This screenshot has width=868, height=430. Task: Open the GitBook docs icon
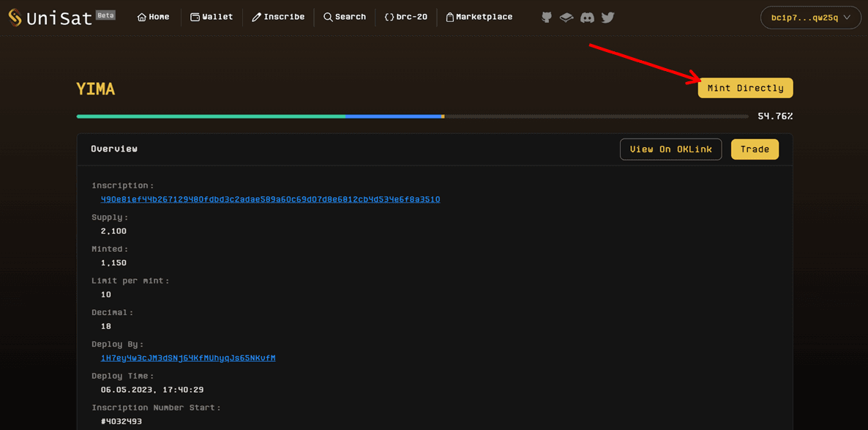coord(566,18)
